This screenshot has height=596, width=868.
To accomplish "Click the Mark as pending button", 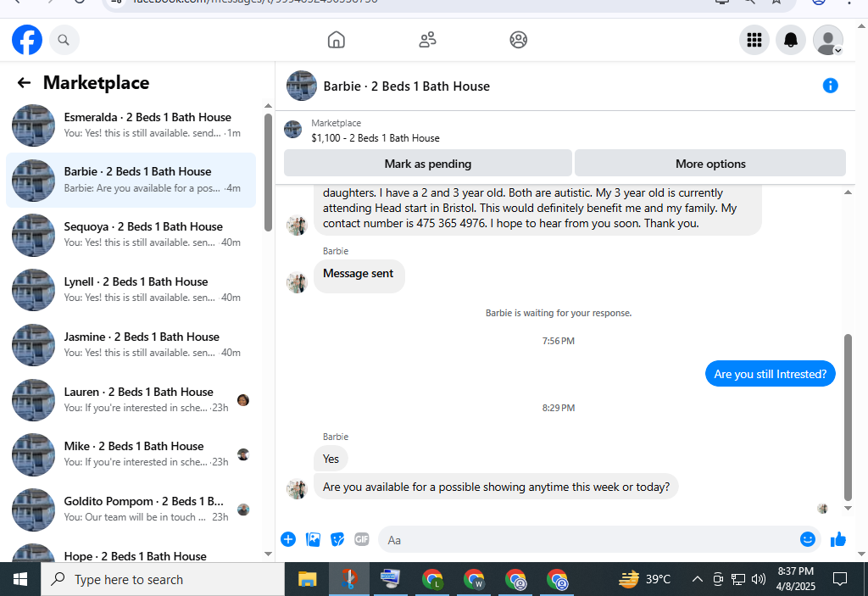I will 428,164.
